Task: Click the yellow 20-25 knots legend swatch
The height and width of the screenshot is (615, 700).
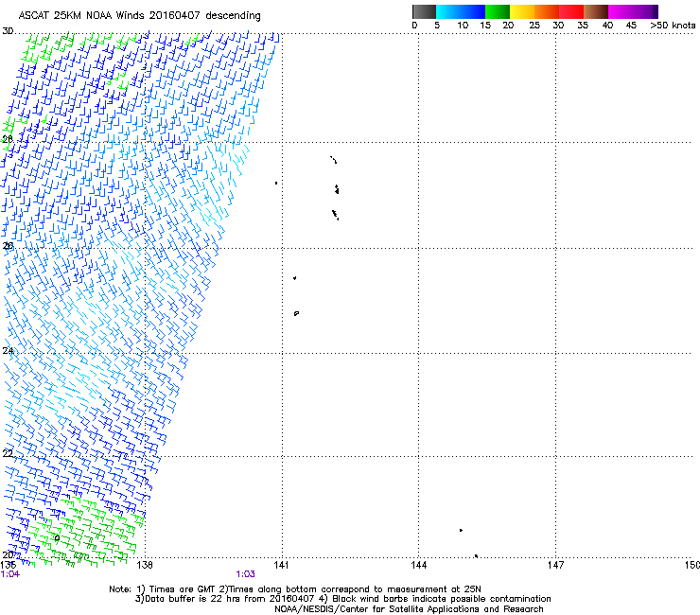Action: point(522,11)
